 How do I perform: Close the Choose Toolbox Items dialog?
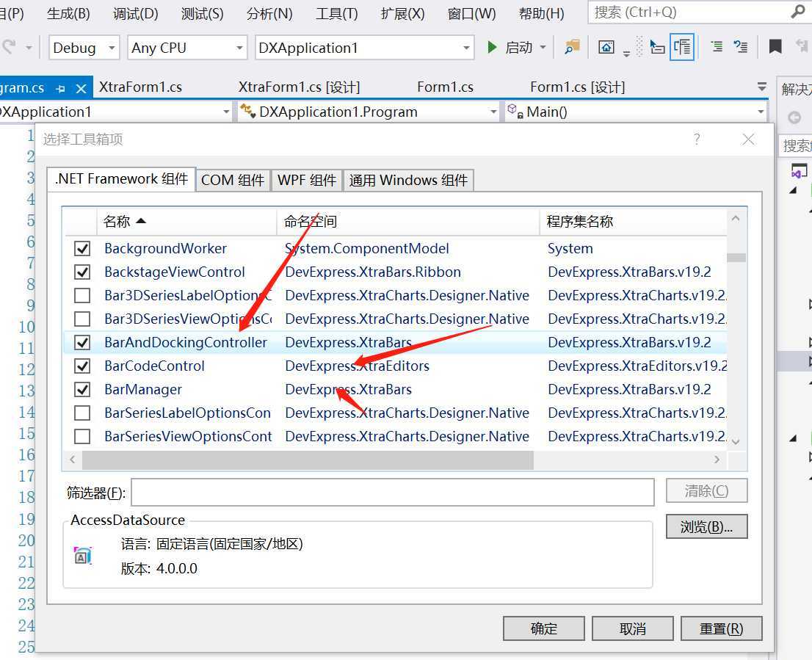pyautogui.click(x=748, y=139)
